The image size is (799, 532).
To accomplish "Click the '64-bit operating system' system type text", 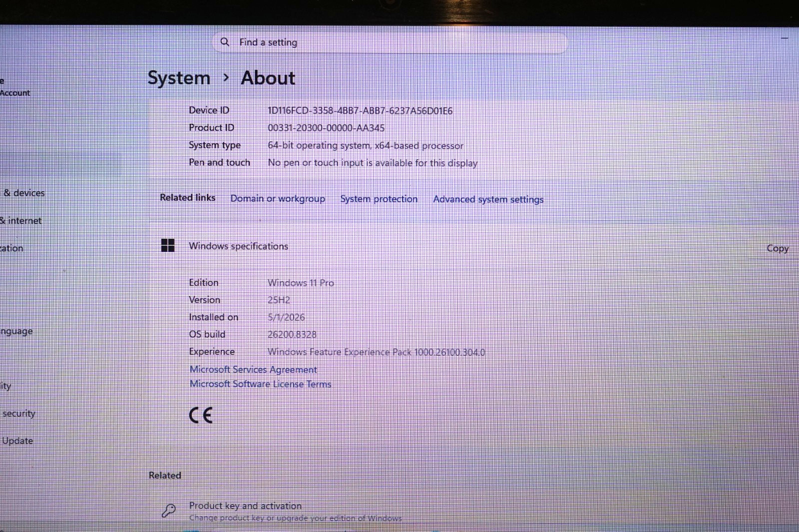I will click(366, 145).
